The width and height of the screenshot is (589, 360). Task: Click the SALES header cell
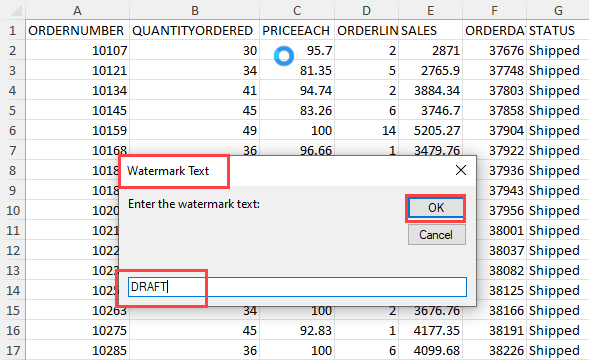[x=430, y=30]
